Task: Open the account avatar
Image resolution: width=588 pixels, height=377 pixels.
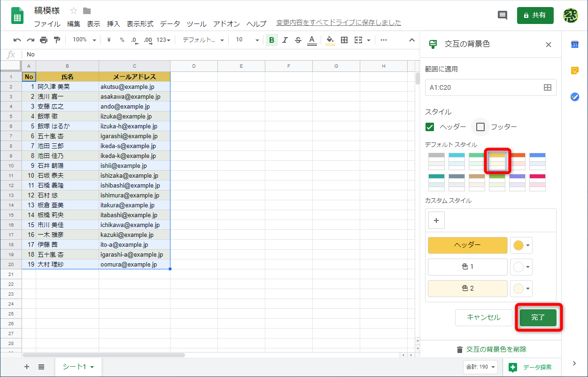Action: (x=571, y=16)
